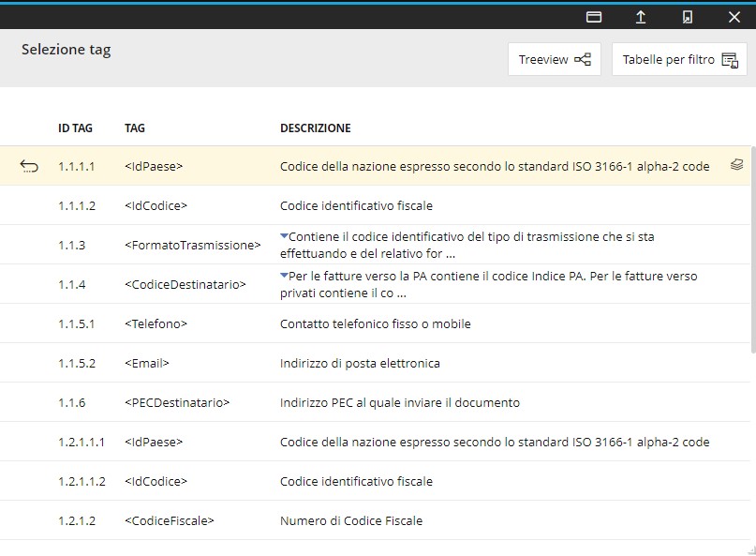Viewport: 756px width, 556px height.
Task: Open the Treeview display
Action: pos(555,60)
